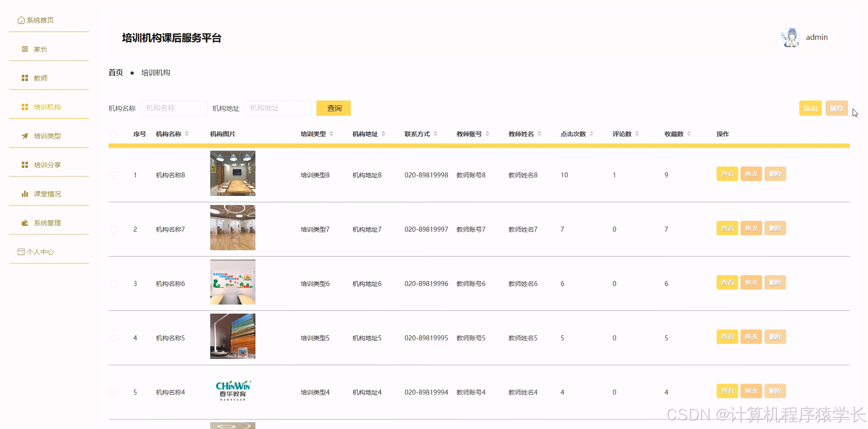The height and width of the screenshot is (429, 868).
Task: Sort by 教师账号 column arrows
Action: 487,134
